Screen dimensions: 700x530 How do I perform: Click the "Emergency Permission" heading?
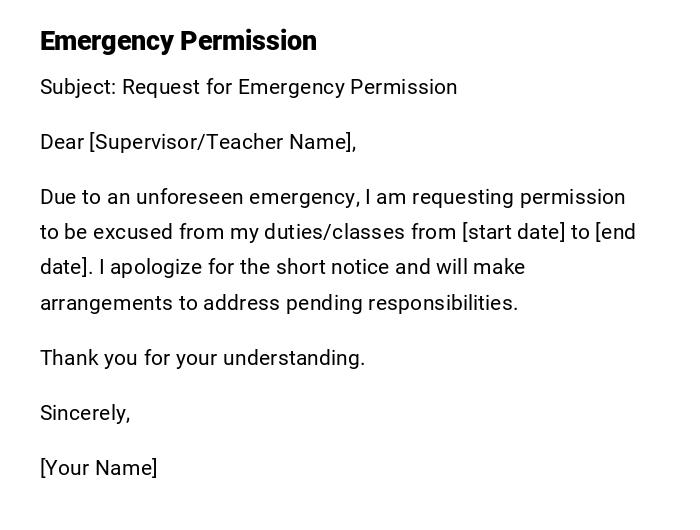[178, 41]
